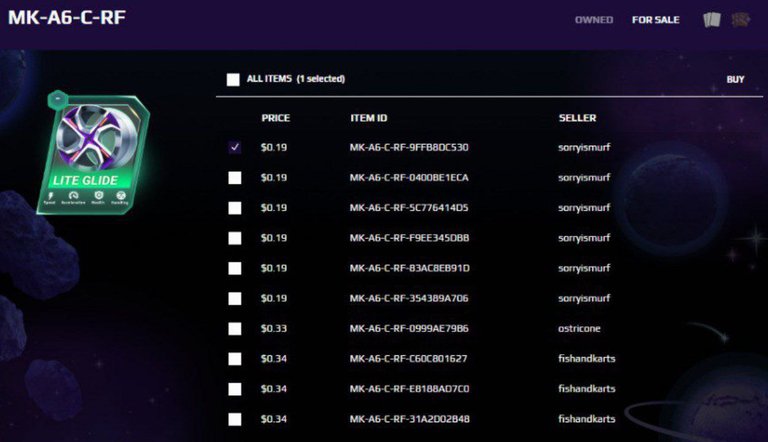Switch to the For Sale tab
Screen dimensions: 768x442
pos(655,20)
